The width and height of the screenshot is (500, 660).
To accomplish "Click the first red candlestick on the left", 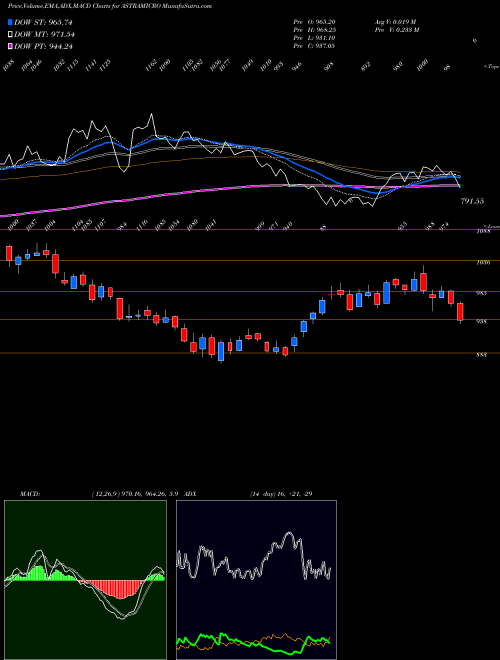I will 9,254.
